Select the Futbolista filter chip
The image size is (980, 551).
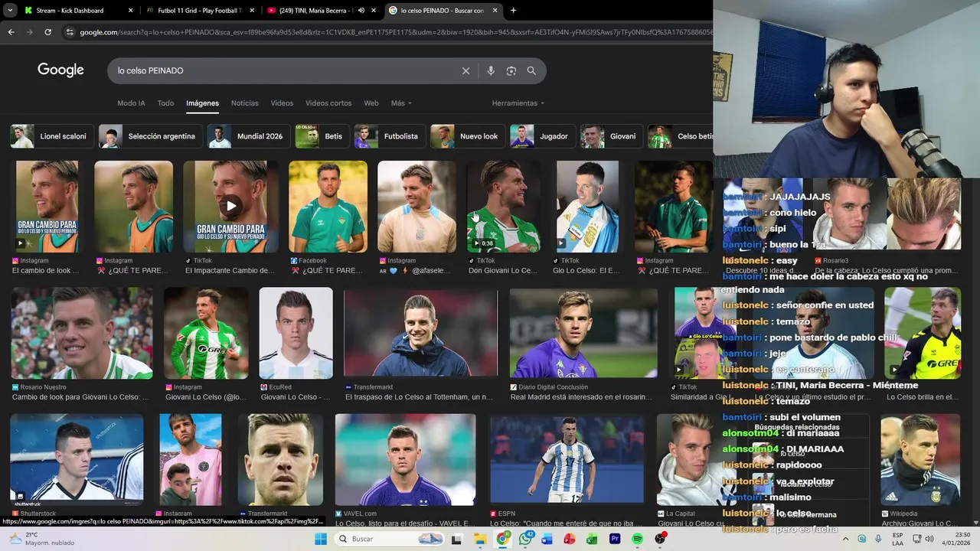(x=390, y=136)
